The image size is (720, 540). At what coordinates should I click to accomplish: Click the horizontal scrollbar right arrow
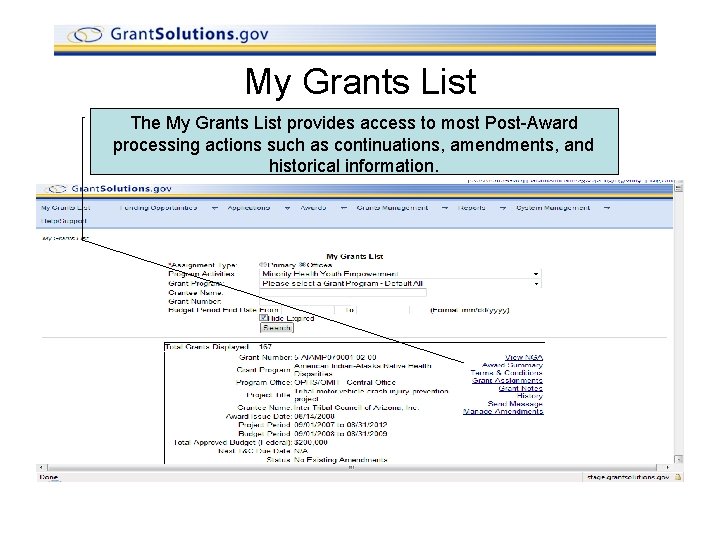pos(667,467)
